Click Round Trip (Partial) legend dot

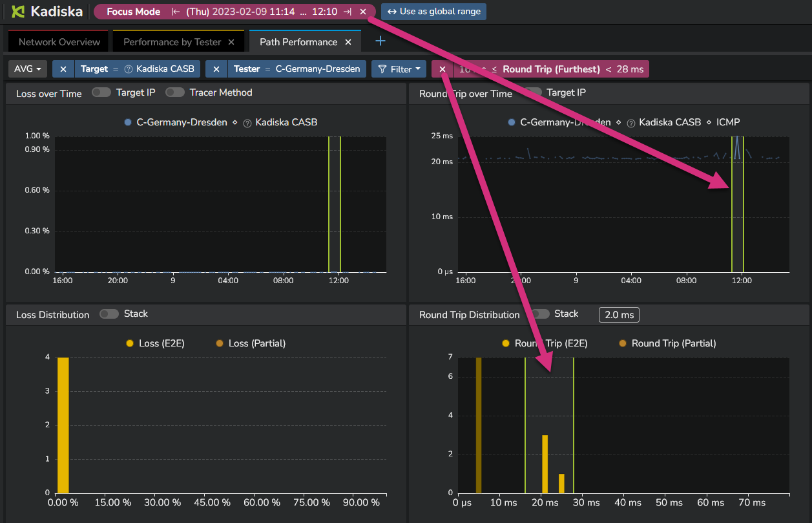[x=623, y=343]
